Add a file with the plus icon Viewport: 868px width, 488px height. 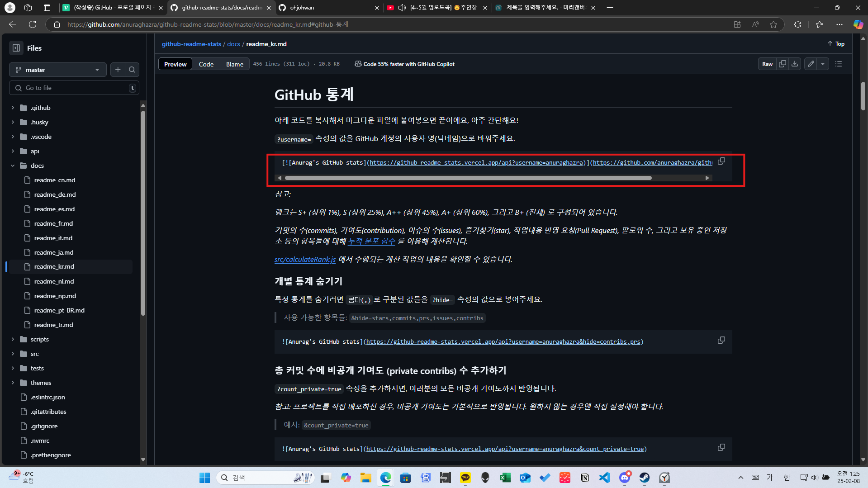click(x=118, y=70)
